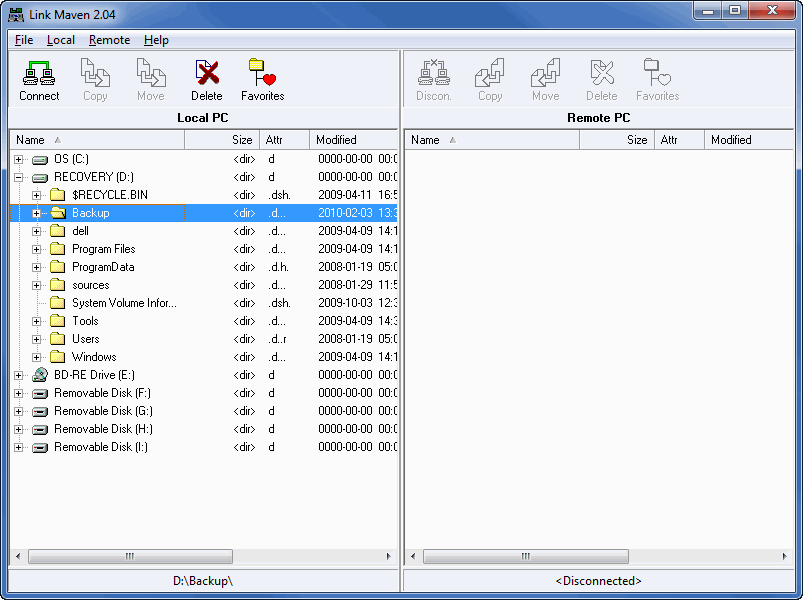Collapse the RECOVERY (D:) drive node
This screenshot has height=600, width=803.
tap(18, 176)
